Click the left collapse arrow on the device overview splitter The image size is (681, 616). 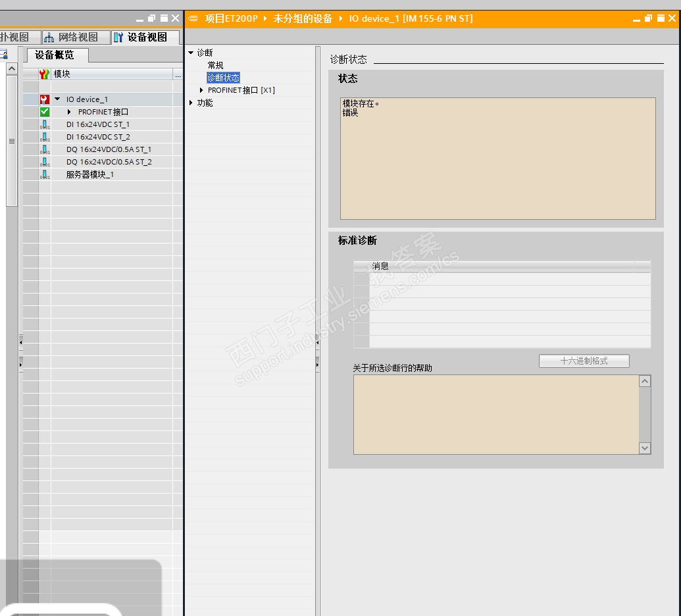[20, 343]
